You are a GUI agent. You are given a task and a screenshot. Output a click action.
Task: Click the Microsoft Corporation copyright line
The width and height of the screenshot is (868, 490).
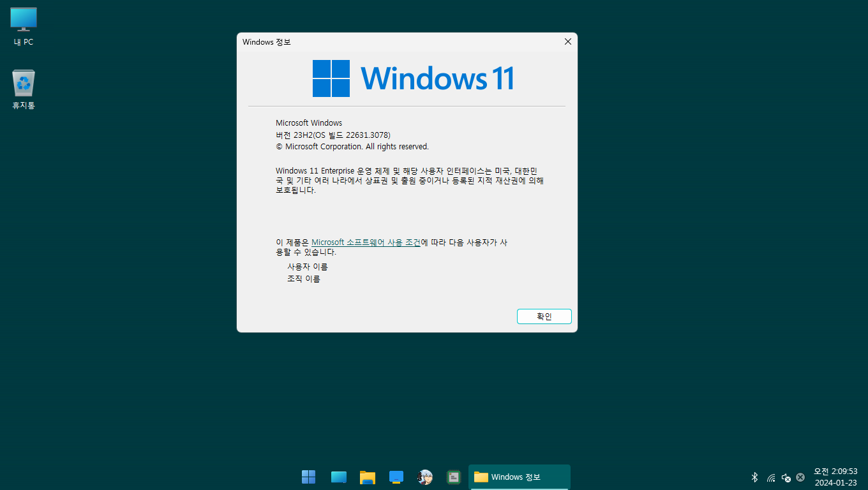click(352, 147)
